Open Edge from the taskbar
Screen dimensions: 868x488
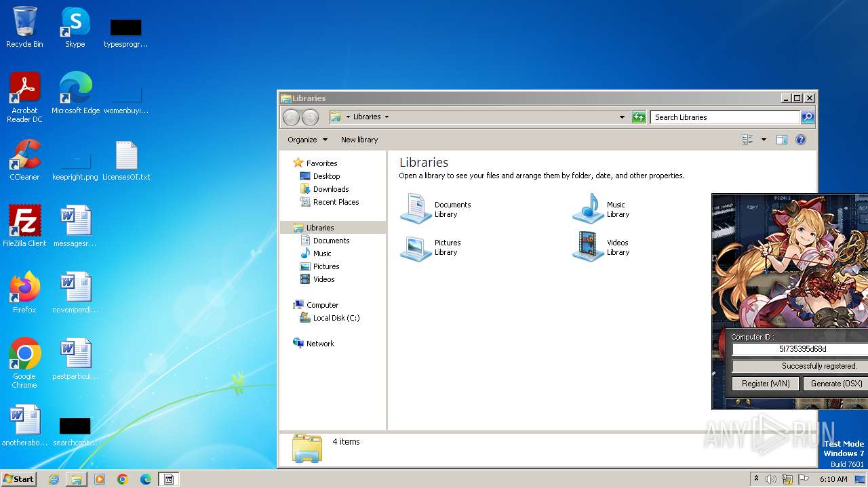[x=146, y=479]
